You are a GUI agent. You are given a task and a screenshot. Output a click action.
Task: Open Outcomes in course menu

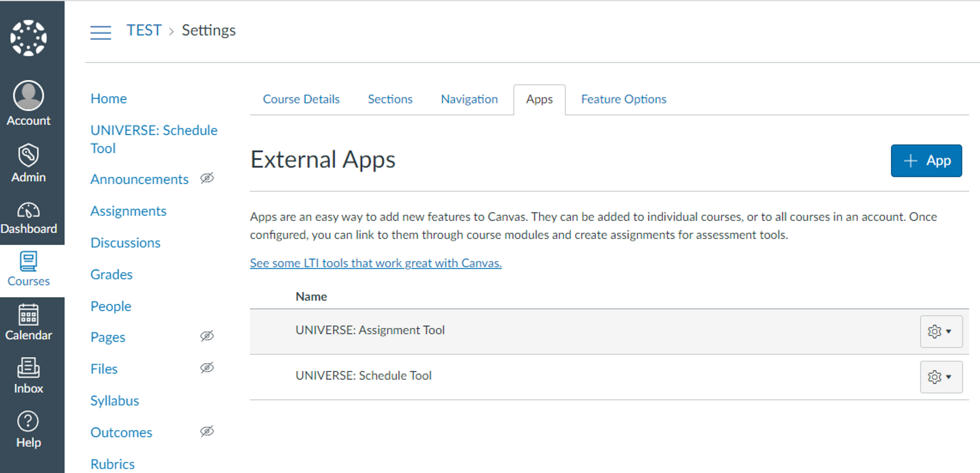[x=122, y=433]
